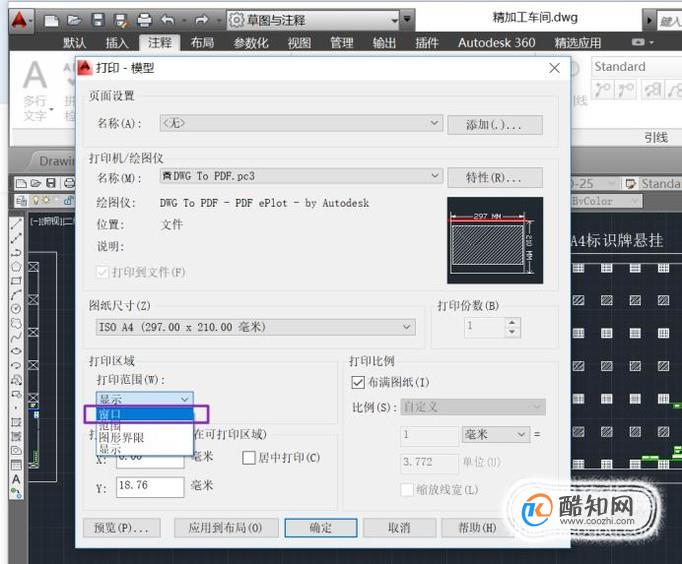Screen dimensions: 682x564
Task: Click the Save icon in the standard toolbar row
Action: pyautogui.click(x=51, y=183)
